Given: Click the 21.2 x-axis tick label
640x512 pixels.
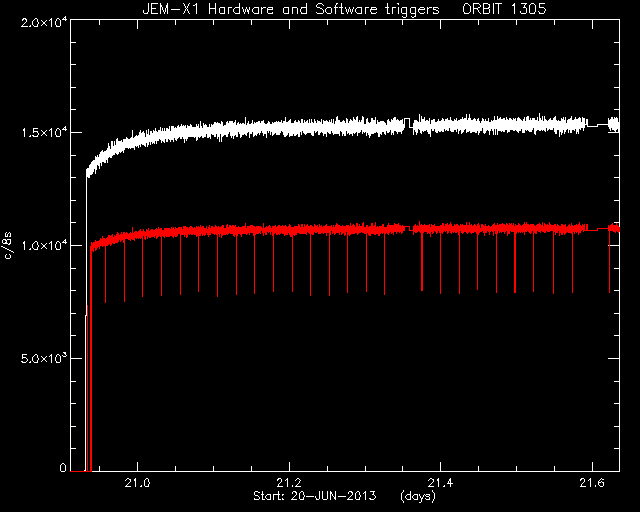Looking at the screenshot, I should pyautogui.click(x=289, y=483).
